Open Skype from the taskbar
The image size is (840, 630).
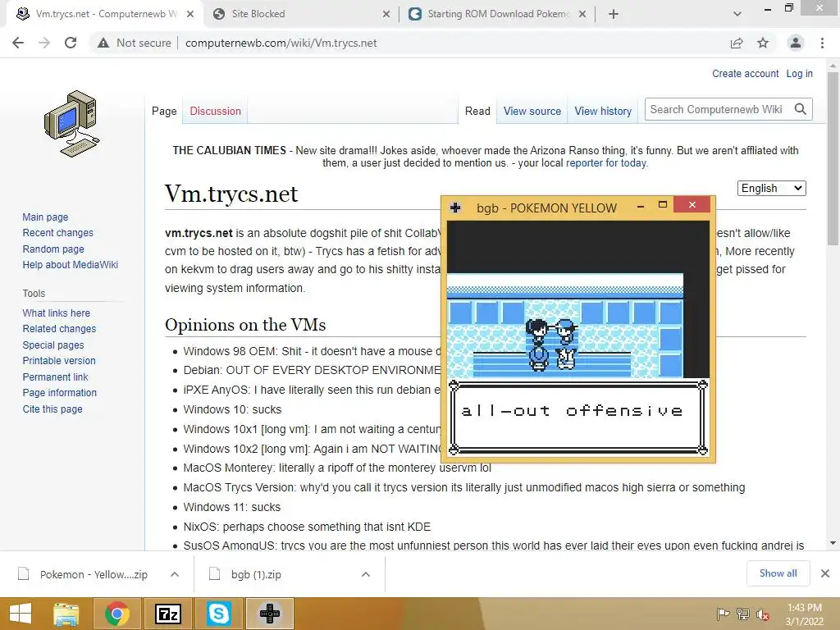click(x=218, y=614)
